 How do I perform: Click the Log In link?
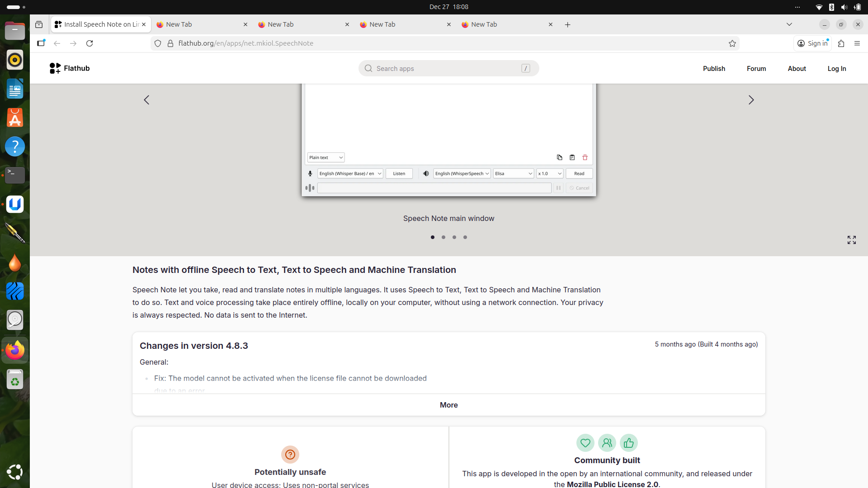coord(836,69)
